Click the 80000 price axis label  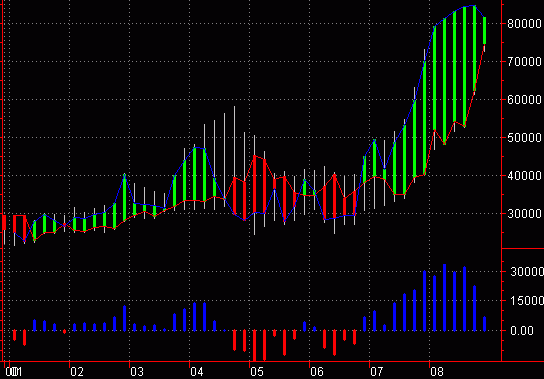[524, 24]
